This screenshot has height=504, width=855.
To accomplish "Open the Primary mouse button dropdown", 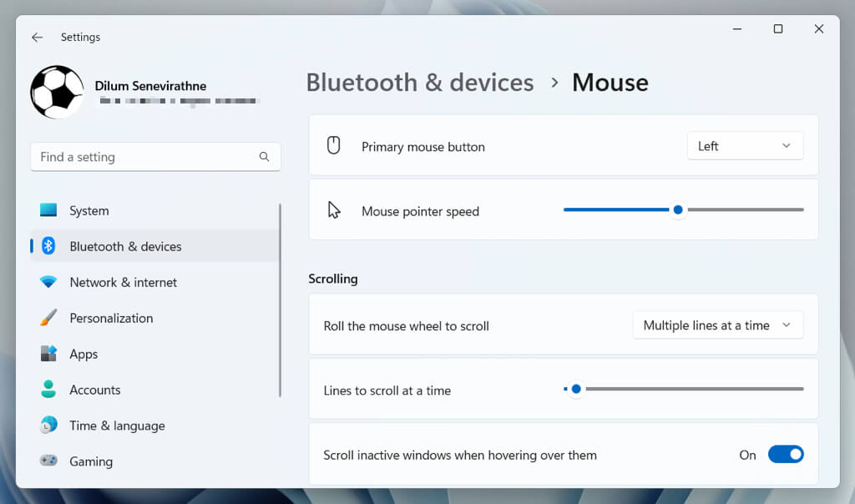I will click(745, 146).
